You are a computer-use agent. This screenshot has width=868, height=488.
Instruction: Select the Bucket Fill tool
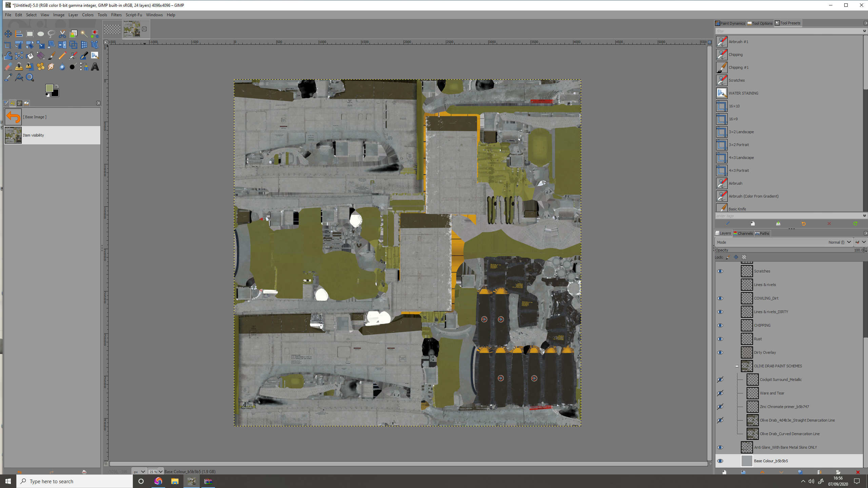click(30, 56)
